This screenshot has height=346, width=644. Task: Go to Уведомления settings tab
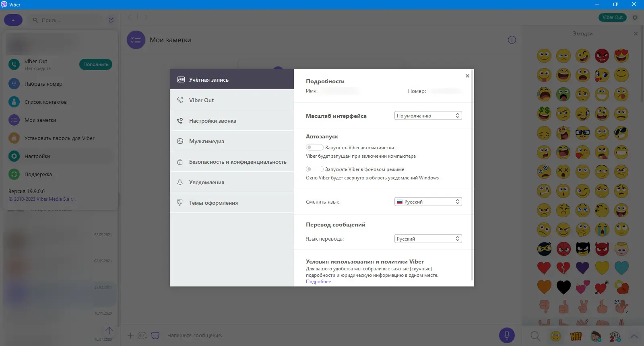(x=232, y=182)
